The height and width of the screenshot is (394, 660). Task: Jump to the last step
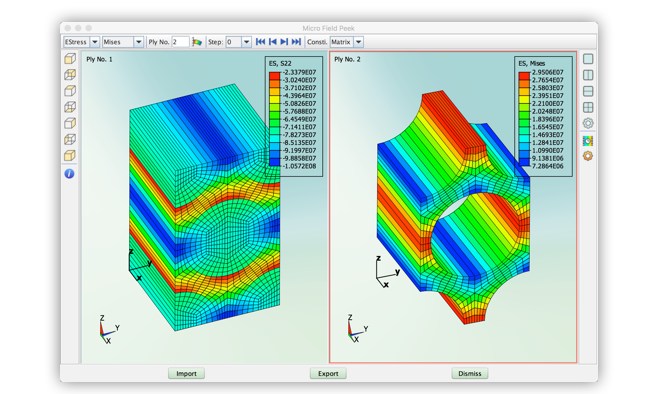[x=296, y=42]
